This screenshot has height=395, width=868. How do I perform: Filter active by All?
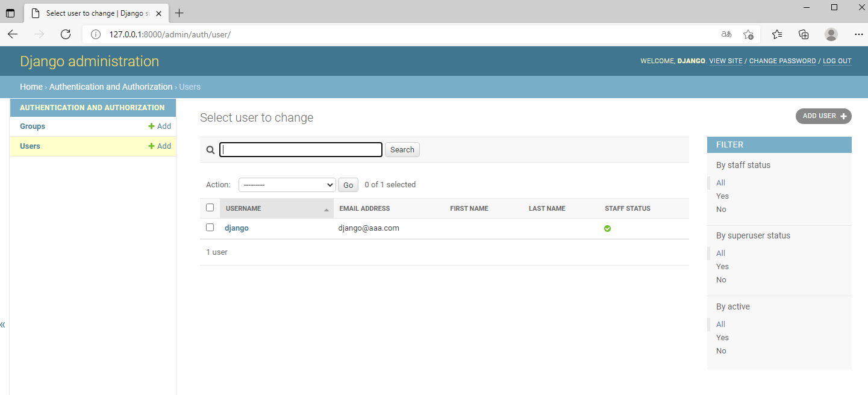tap(720, 325)
